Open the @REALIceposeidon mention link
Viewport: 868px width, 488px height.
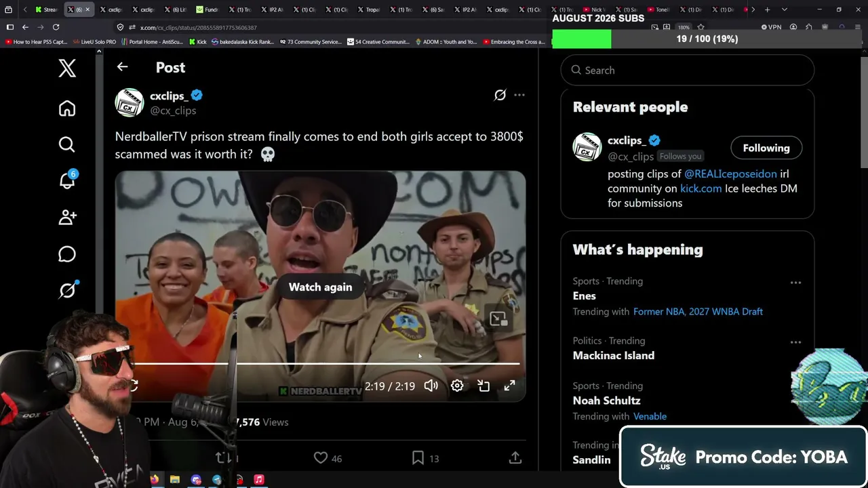[730, 174]
